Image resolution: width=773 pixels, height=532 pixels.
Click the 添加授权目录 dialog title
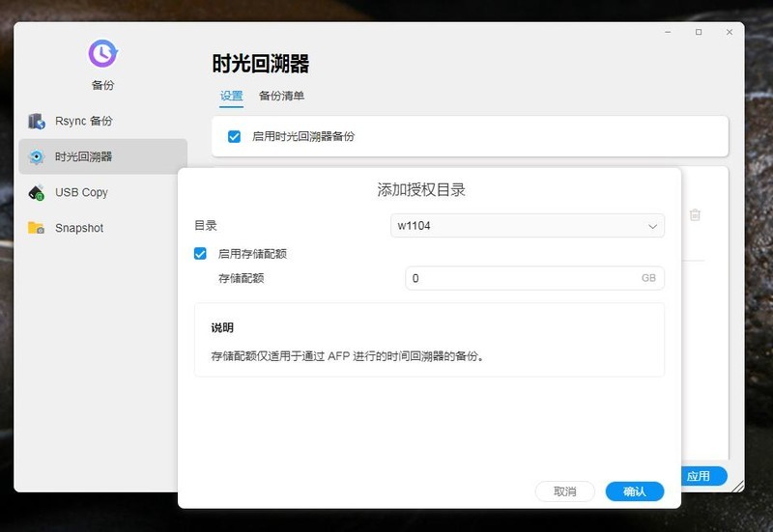[421, 189]
